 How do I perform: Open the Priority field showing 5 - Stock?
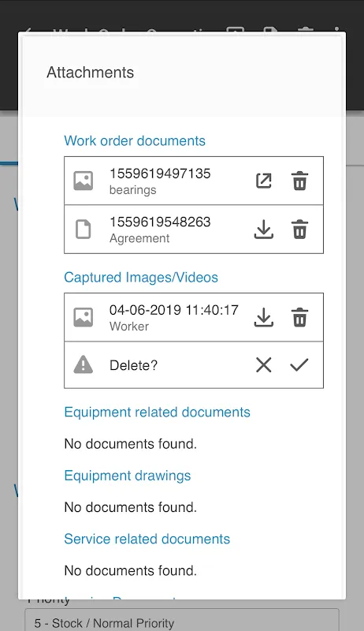(182, 620)
